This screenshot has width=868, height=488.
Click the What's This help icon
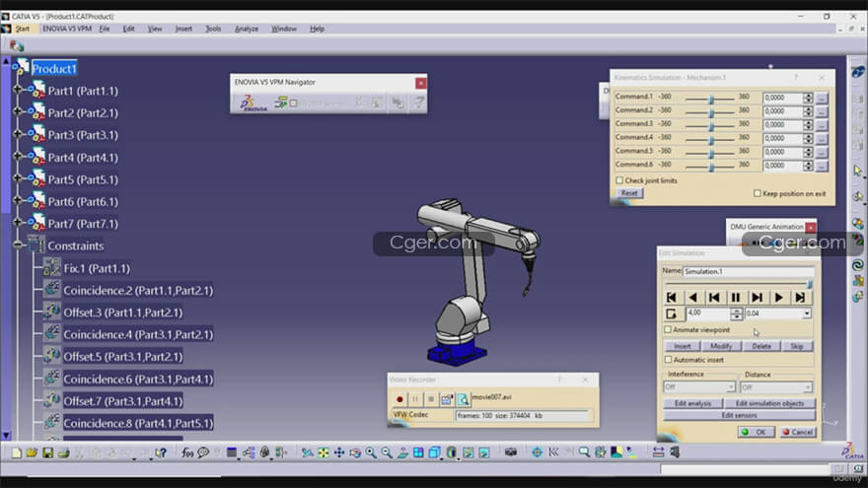coord(161,453)
